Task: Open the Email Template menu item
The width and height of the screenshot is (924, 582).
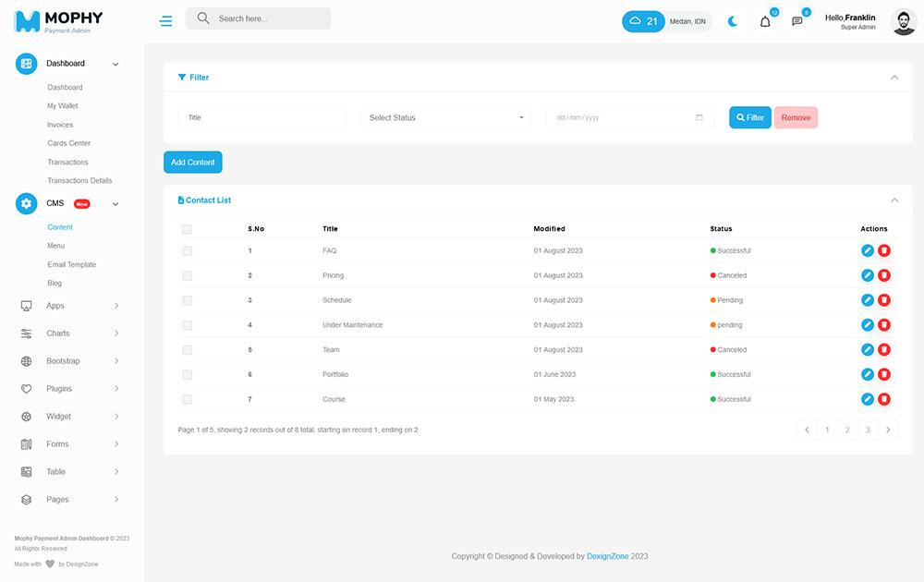Action: (x=71, y=264)
